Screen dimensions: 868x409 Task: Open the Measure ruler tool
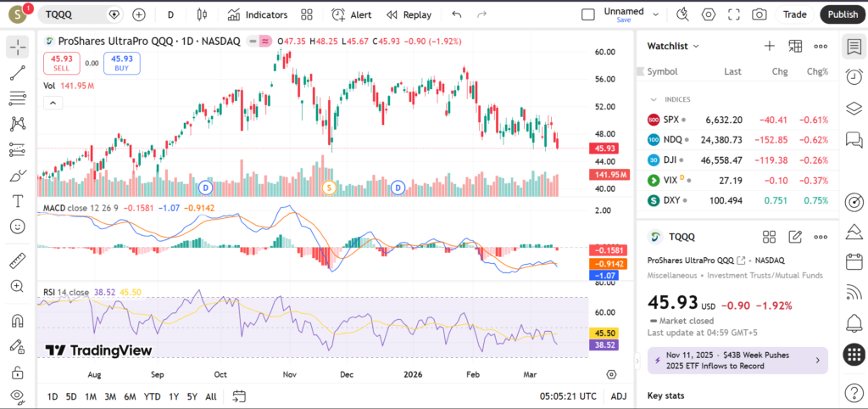click(x=17, y=261)
